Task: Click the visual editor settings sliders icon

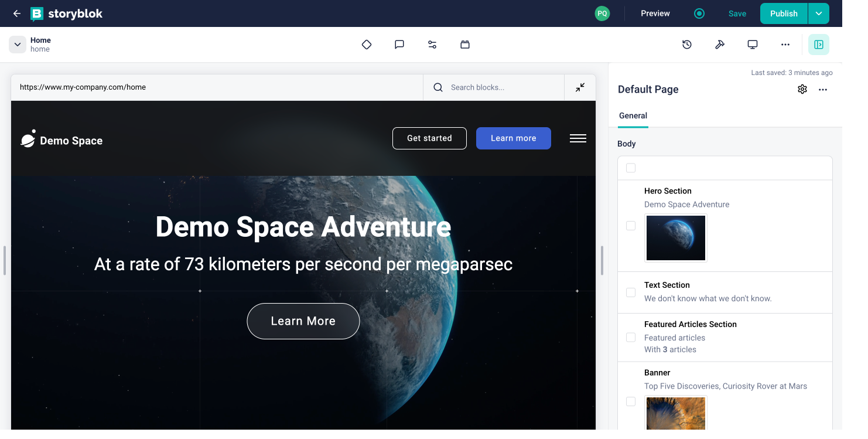Action: 432,44
